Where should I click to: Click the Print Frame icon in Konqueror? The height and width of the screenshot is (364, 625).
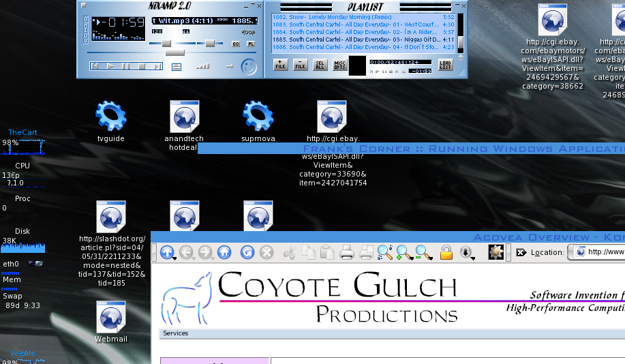coord(366,252)
